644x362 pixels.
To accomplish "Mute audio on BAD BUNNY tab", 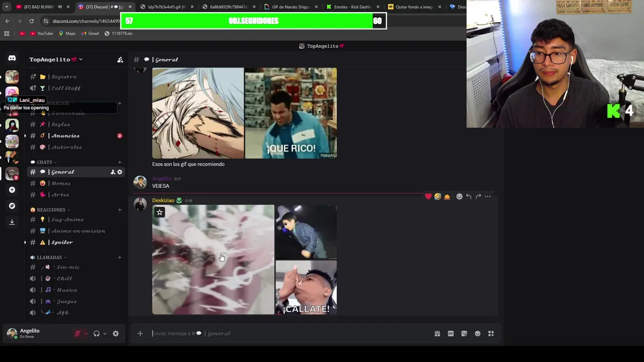I will (x=59, y=7).
